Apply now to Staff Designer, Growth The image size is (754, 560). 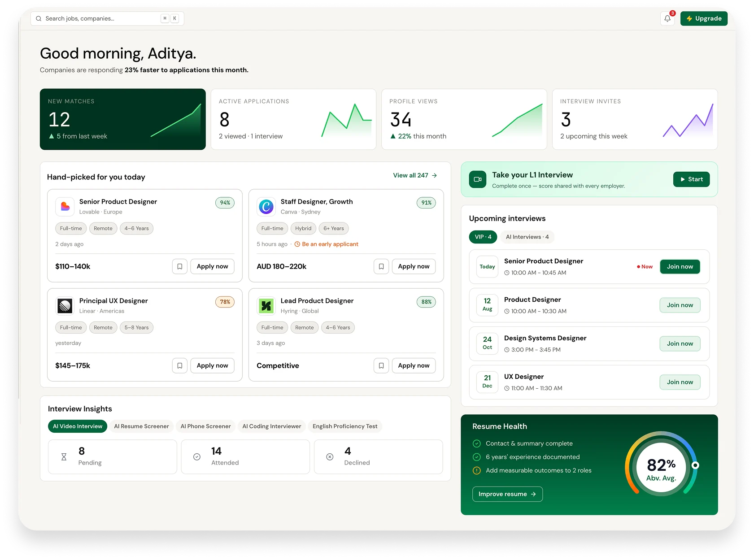click(414, 266)
